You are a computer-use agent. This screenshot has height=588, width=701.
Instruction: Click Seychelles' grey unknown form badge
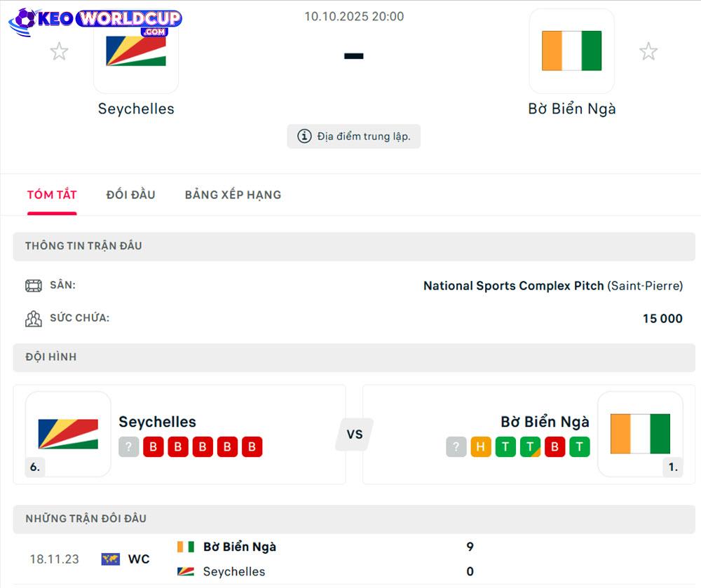(x=129, y=447)
